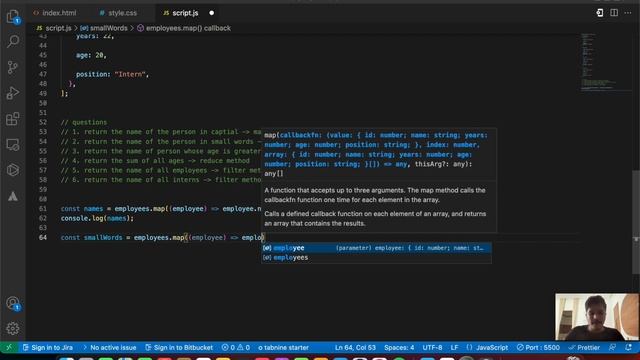Screen dimensions: 640x360
Task: Open the Source Control view
Action: click(x=13, y=67)
